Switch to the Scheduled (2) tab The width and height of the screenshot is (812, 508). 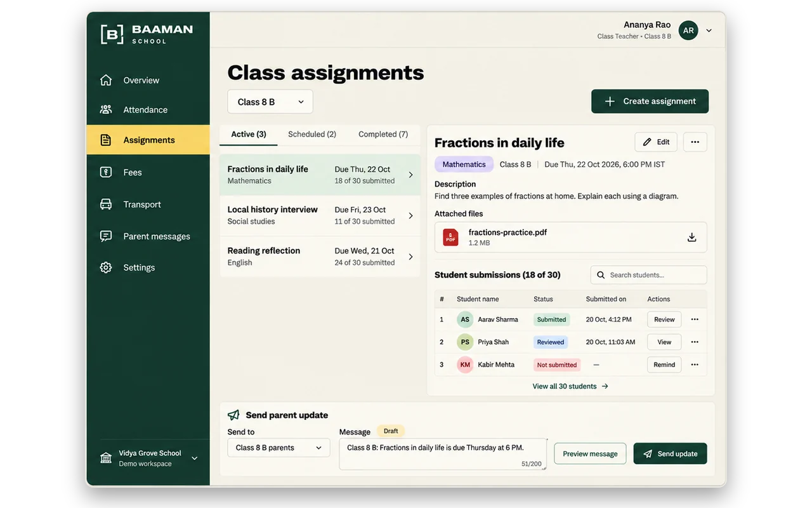tap(312, 134)
